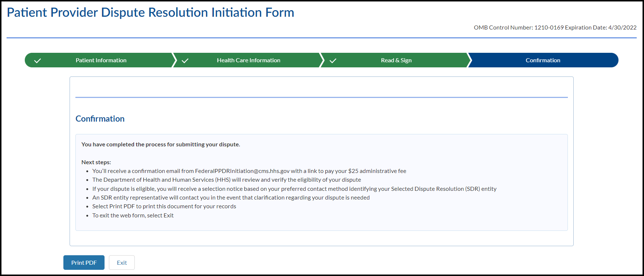Click the bold dispute completion message
This screenshot has height=276, width=644.
click(x=161, y=145)
